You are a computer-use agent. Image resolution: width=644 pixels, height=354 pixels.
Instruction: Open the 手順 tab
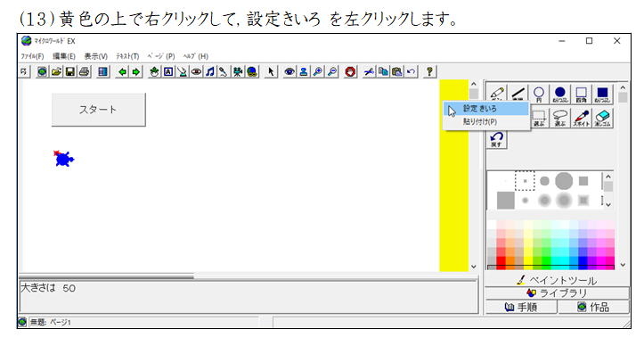pyautogui.click(x=521, y=307)
